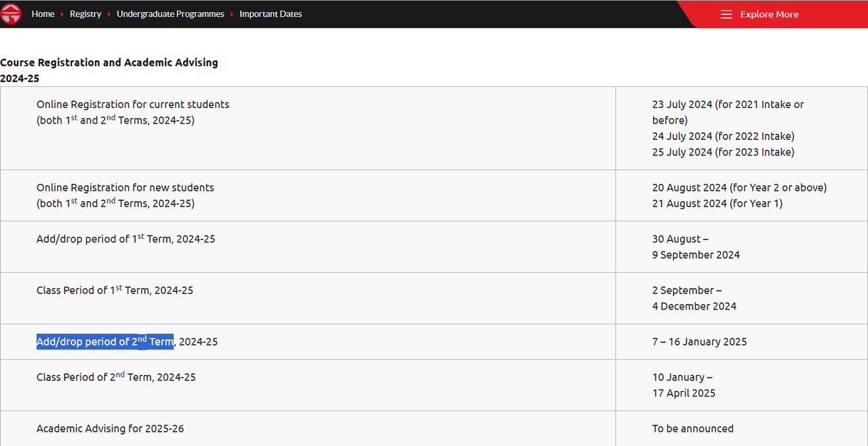Click highlighted Add/drop period of 2nd Term text

pyautogui.click(x=105, y=341)
